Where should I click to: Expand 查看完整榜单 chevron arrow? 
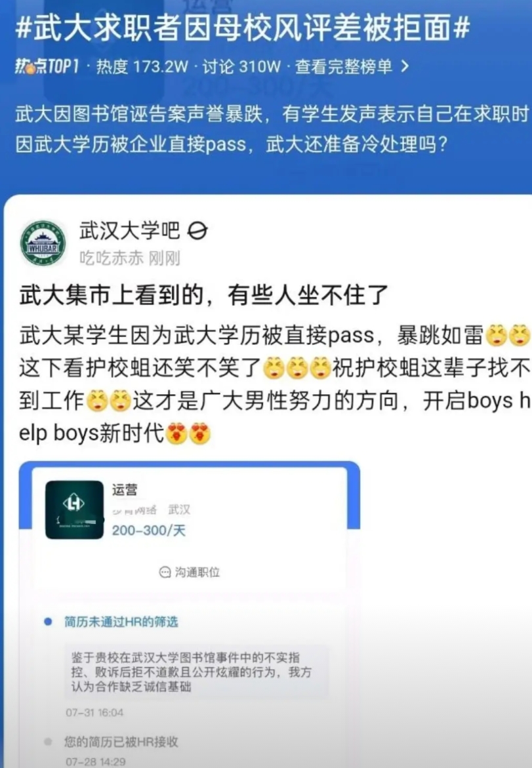[405, 66]
